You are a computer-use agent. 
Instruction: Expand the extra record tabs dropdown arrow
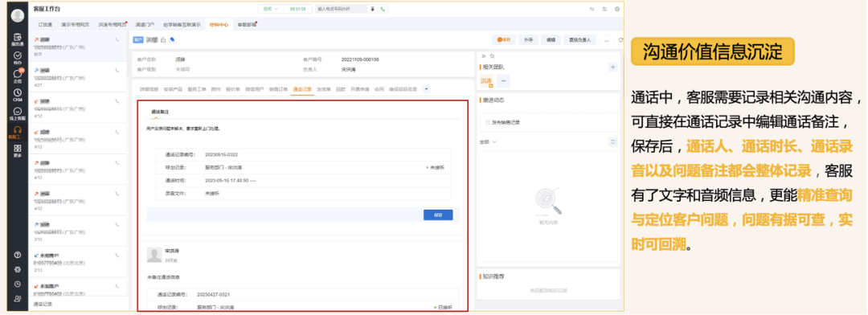(426, 88)
